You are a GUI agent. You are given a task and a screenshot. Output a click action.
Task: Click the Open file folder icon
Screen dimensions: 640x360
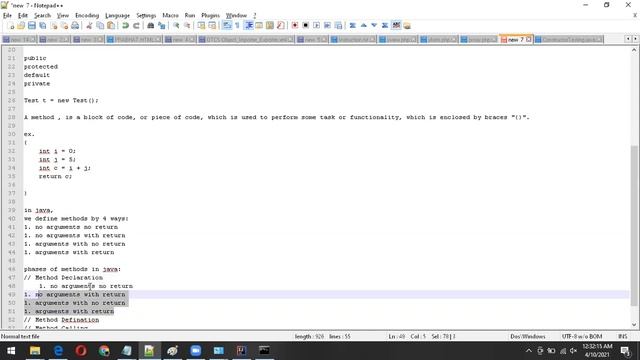21,26
